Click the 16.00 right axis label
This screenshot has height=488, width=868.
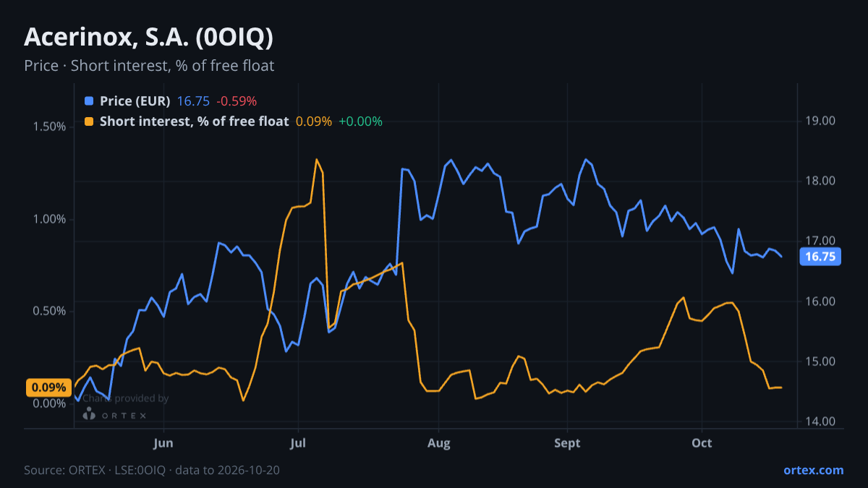[x=821, y=301]
